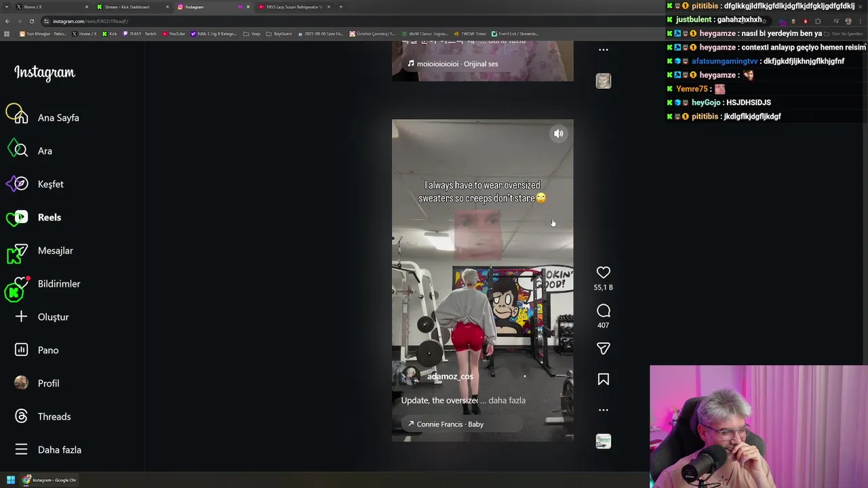Open audio thumbnail of the previous reel
The image size is (868, 488).
[604, 81]
